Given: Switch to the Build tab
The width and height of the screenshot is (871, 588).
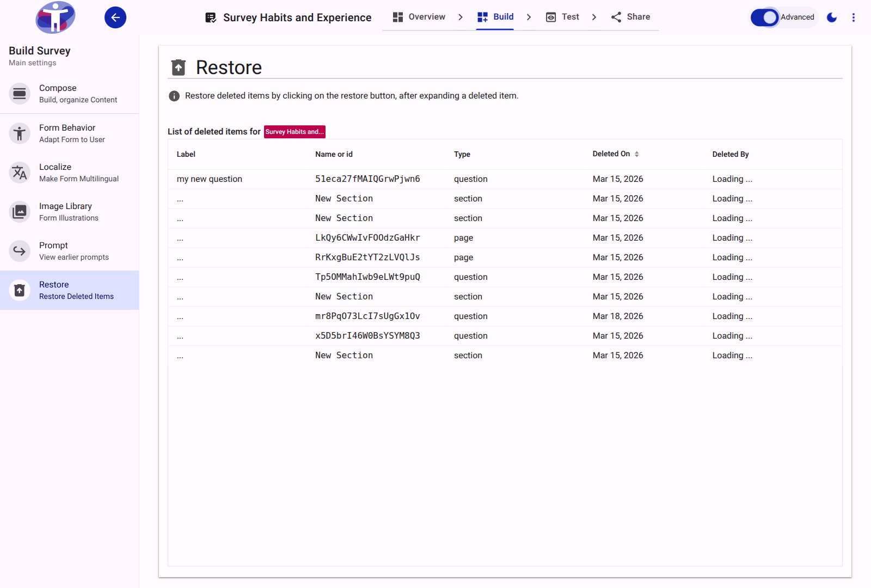Looking at the screenshot, I should 495,17.
